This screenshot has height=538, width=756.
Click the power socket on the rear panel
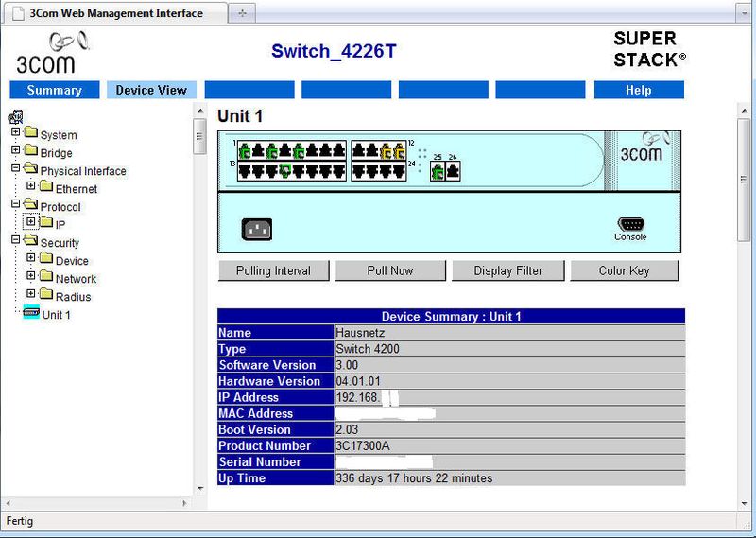256,229
